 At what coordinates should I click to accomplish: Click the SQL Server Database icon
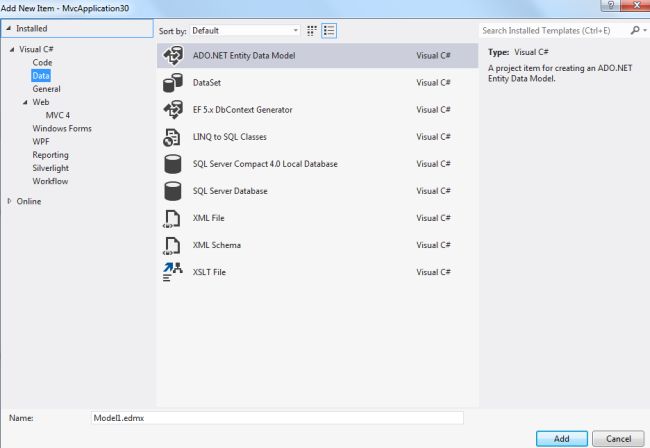(x=171, y=190)
